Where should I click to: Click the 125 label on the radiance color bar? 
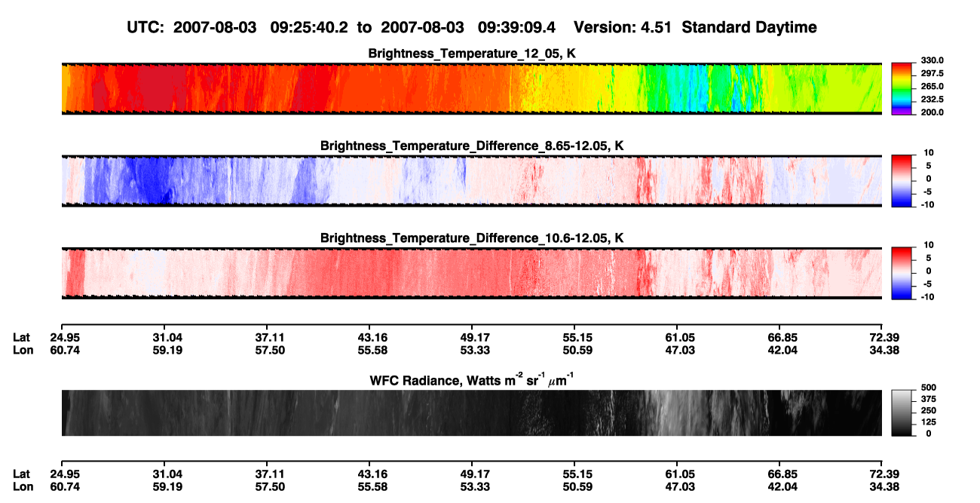click(x=929, y=422)
